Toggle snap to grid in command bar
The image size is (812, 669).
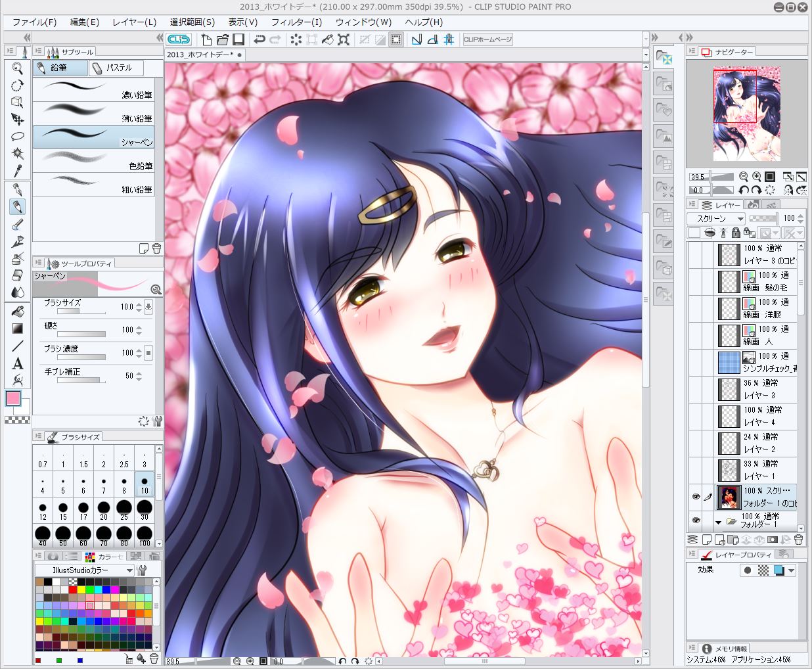(x=449, y=39)
